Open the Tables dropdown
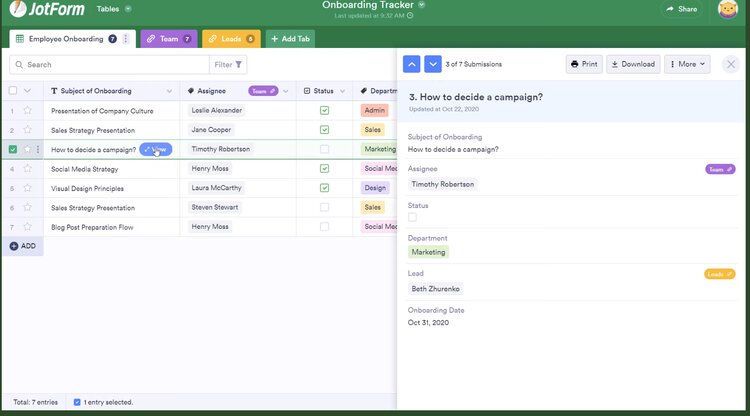Screen dimensions: 750x416 [x=114, y=9]
